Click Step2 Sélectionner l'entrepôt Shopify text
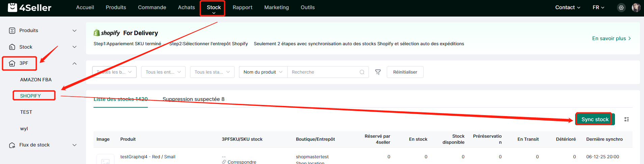The image size is (644, 164). tap(208, 44)
